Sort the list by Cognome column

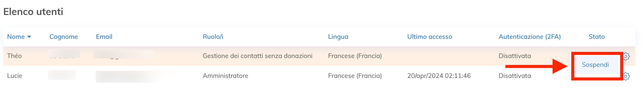click(x=64, y=37)
